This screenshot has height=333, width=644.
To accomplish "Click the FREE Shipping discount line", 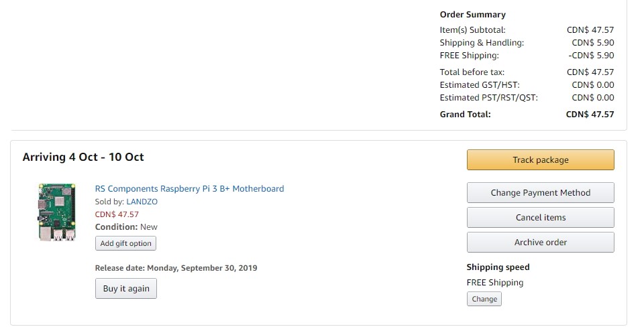I will [x=527, y=56].
